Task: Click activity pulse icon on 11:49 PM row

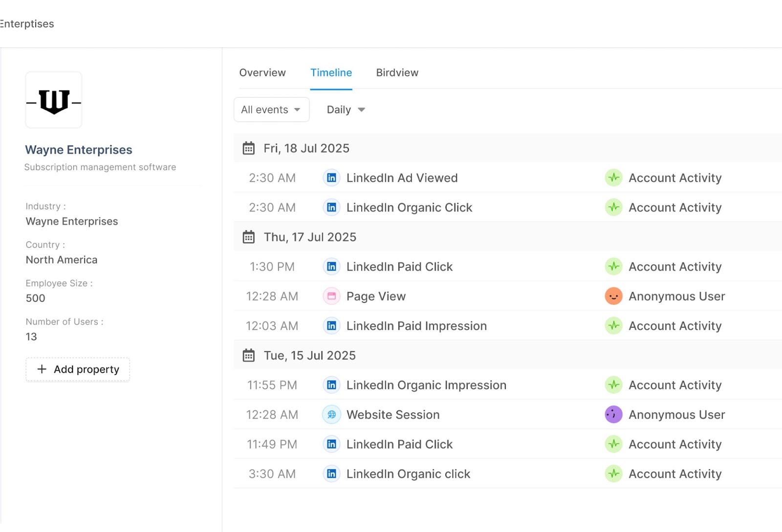Action: (x=613, y=444)
